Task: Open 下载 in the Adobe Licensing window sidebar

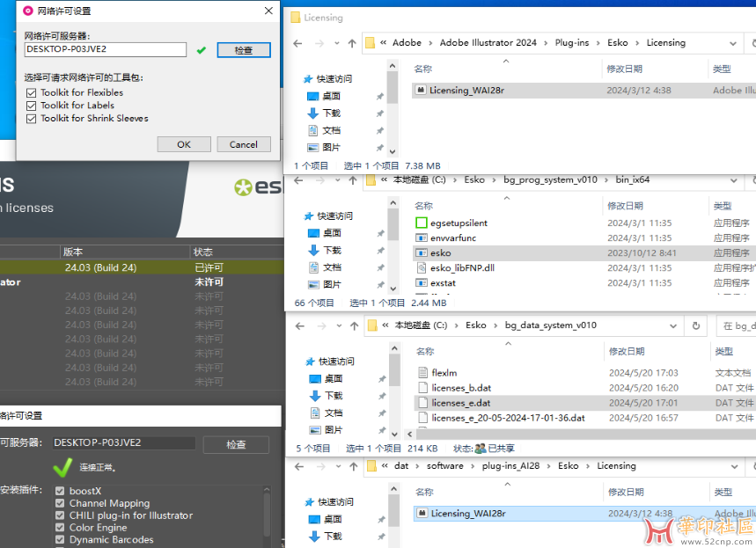Action: (331, 113)
